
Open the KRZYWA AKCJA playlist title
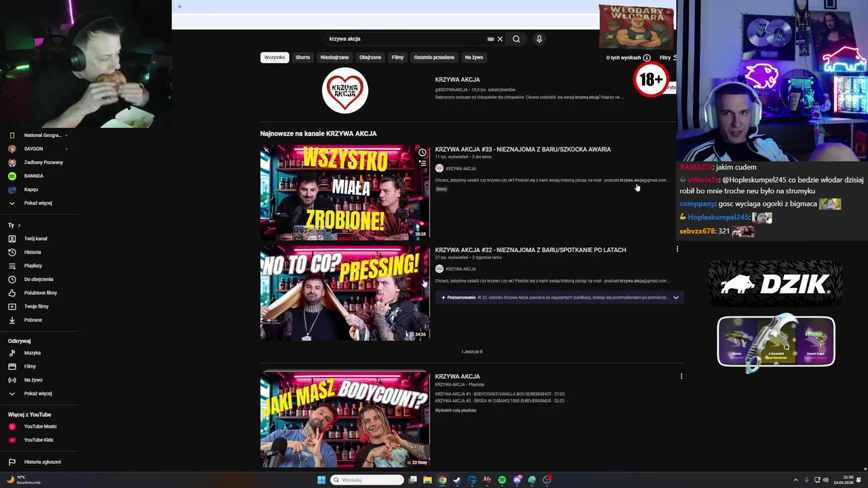[457, 376]
